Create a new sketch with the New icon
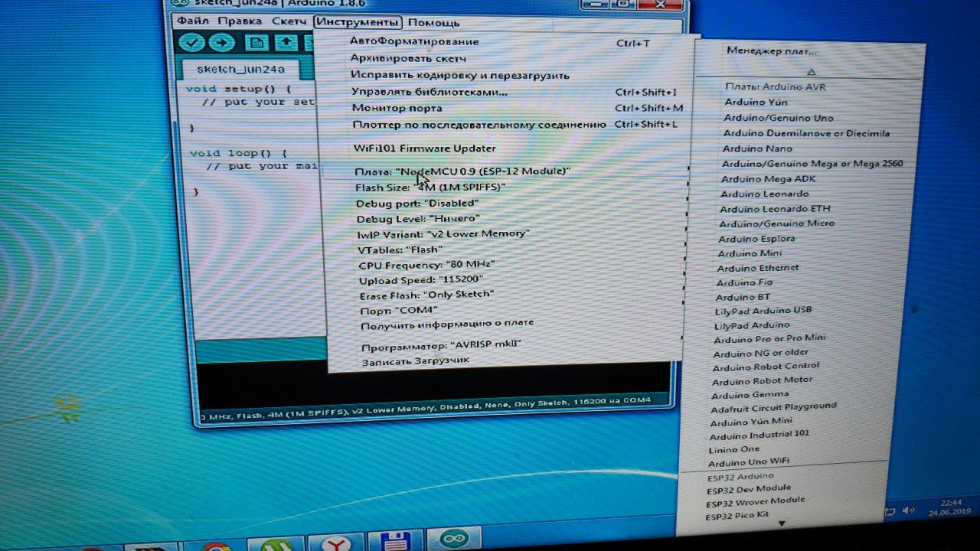 [x=257, y=43]
